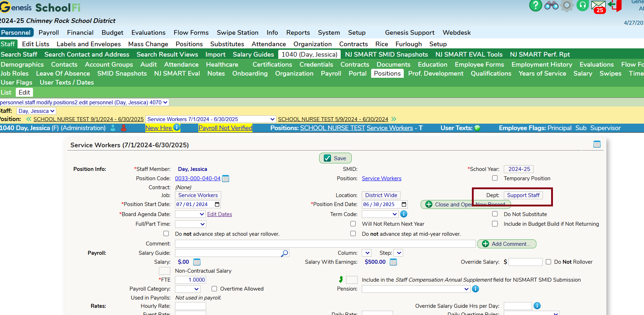Viewport: 644px width, 315px height.
Task: Go to previous position double chevron
Action: pos(29,119)
